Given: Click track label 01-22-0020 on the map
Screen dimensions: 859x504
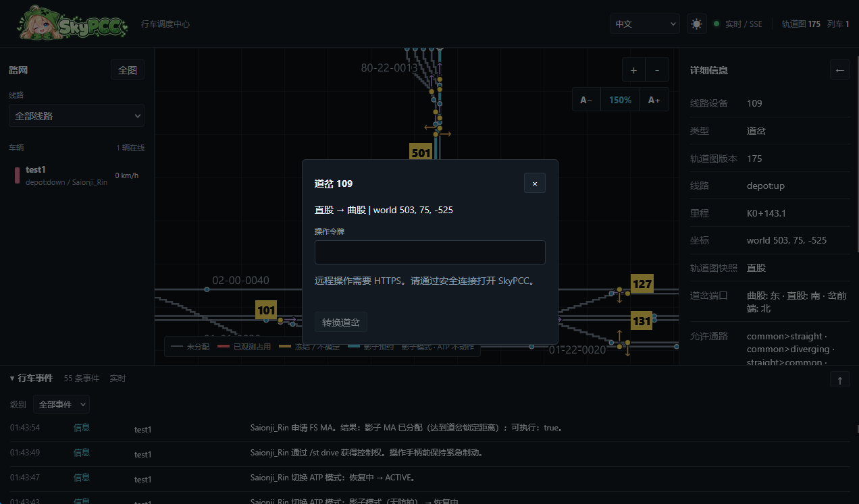Looking at the screenshot, I should coord(577,349).
